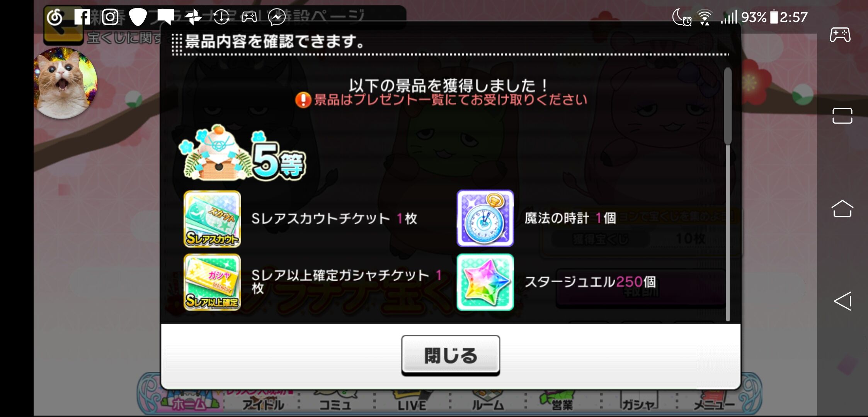868x417 pixels.
Task: Tap the surprised cat avatar bubble
Action: [x=64, y=83]
